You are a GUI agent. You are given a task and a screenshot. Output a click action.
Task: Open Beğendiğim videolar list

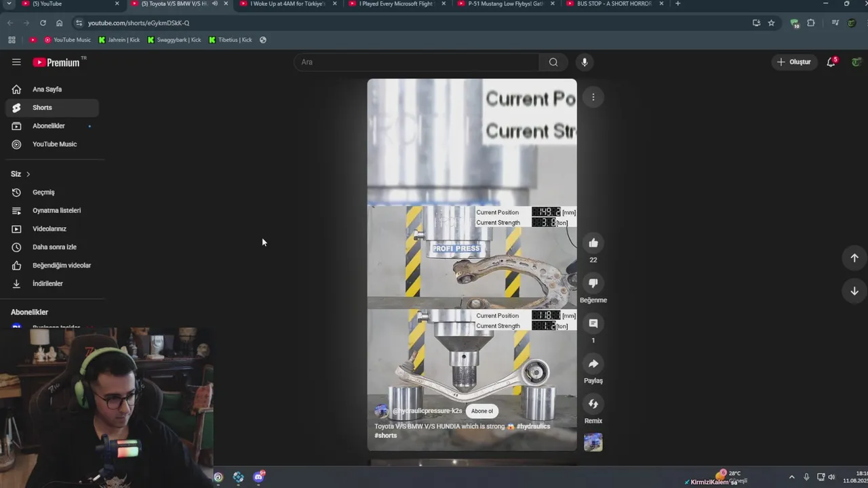[x=52, y=265]
